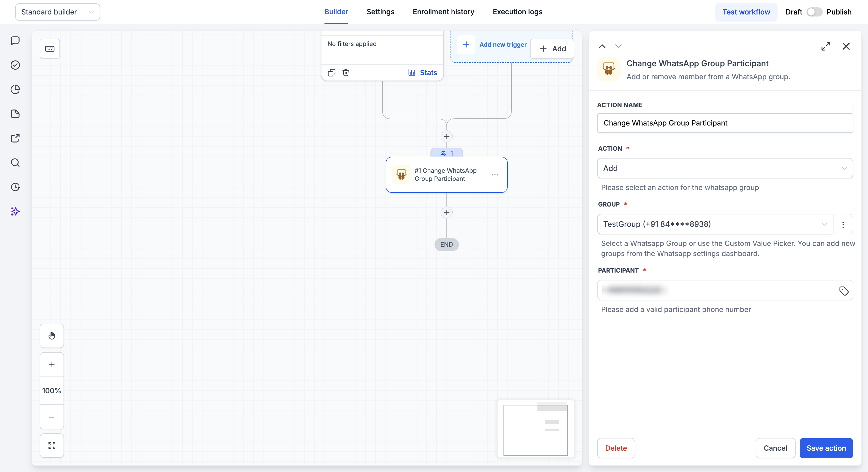
Task: Select the Change WhatsApp Group Participant node
Action: (446, 175)
